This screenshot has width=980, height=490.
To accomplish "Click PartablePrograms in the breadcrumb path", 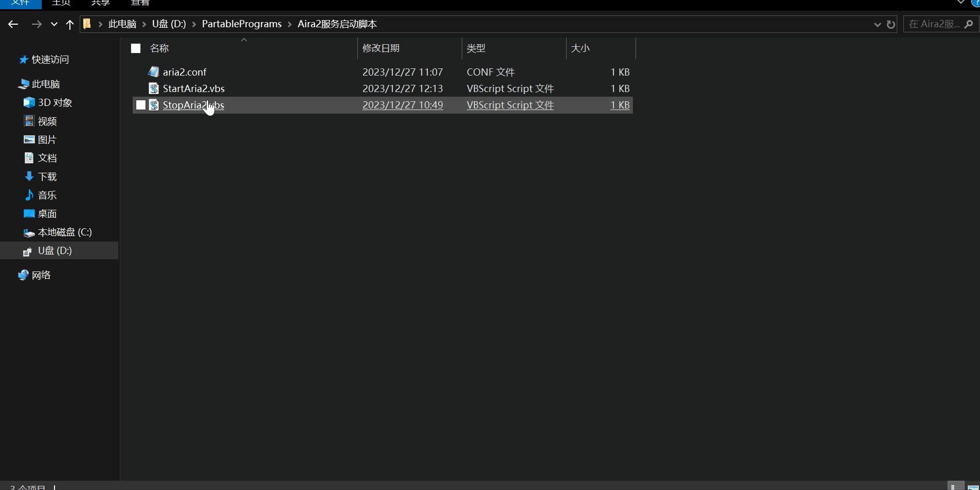I will pyautogui.click(x=242, y=24).
